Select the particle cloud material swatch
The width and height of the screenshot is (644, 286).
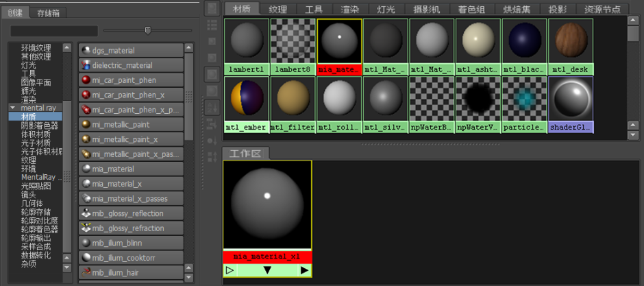tap(525, 104)
